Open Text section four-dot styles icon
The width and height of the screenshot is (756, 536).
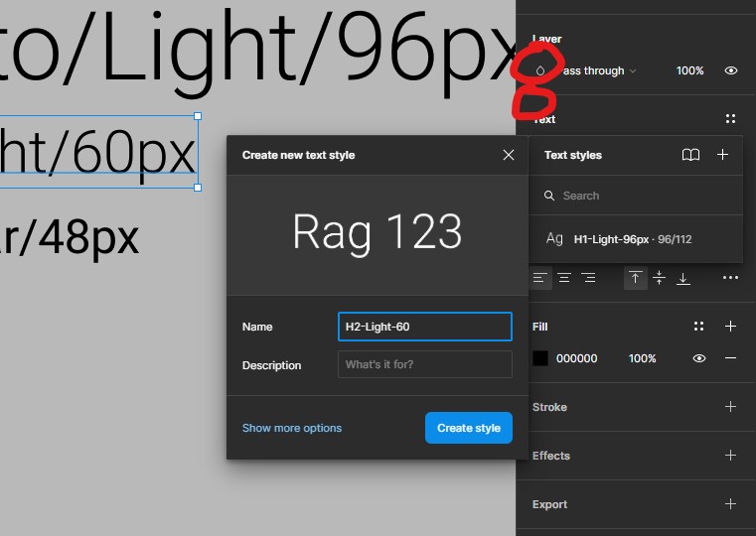(x=730, y=119)
